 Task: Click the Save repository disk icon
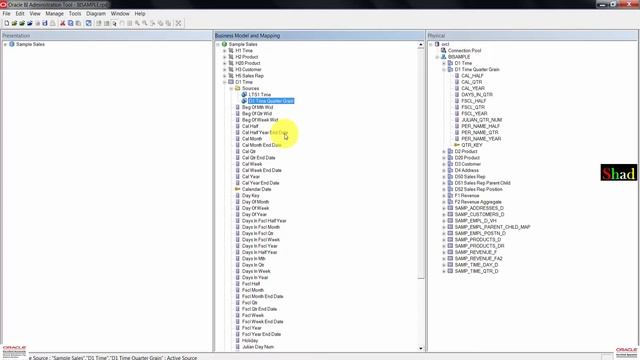(x=45, y=23)
